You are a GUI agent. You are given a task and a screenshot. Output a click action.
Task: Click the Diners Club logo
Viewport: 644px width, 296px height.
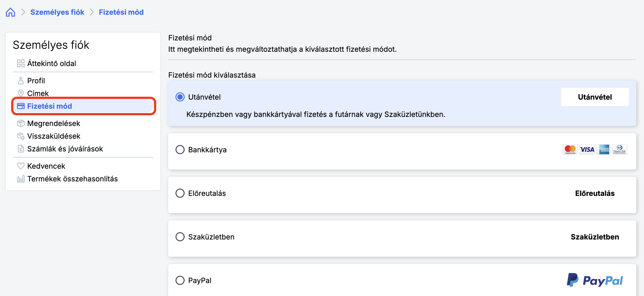(620, 150)
